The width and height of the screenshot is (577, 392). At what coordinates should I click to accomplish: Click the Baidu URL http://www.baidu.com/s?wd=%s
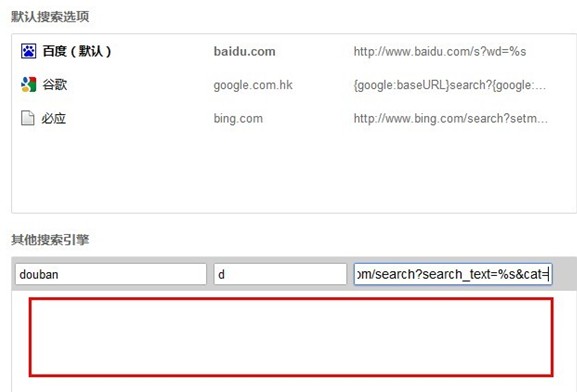(x=440, y=52)
